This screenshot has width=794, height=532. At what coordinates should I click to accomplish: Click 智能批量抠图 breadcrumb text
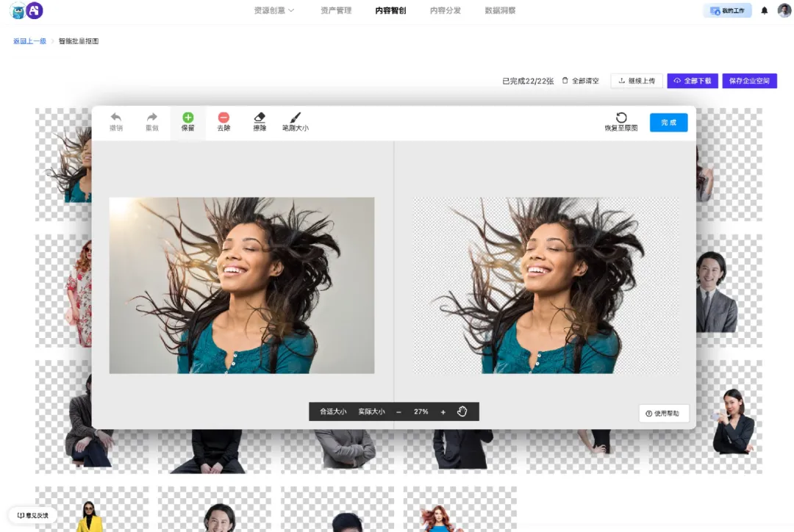click(x=79, y=41)
